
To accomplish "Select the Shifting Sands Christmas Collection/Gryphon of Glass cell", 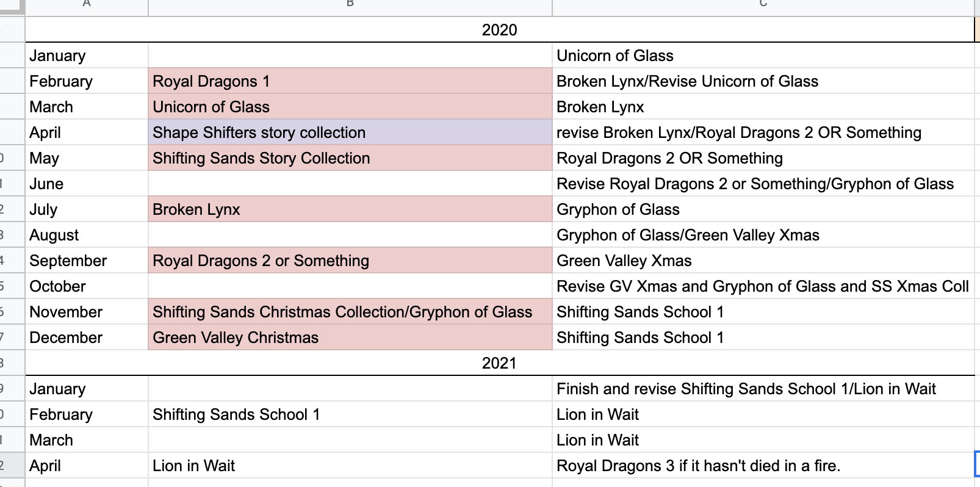I will [350, 312].
